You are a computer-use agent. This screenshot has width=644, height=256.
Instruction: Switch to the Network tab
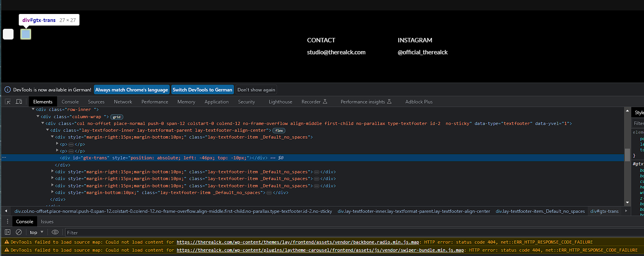(123, 102)
